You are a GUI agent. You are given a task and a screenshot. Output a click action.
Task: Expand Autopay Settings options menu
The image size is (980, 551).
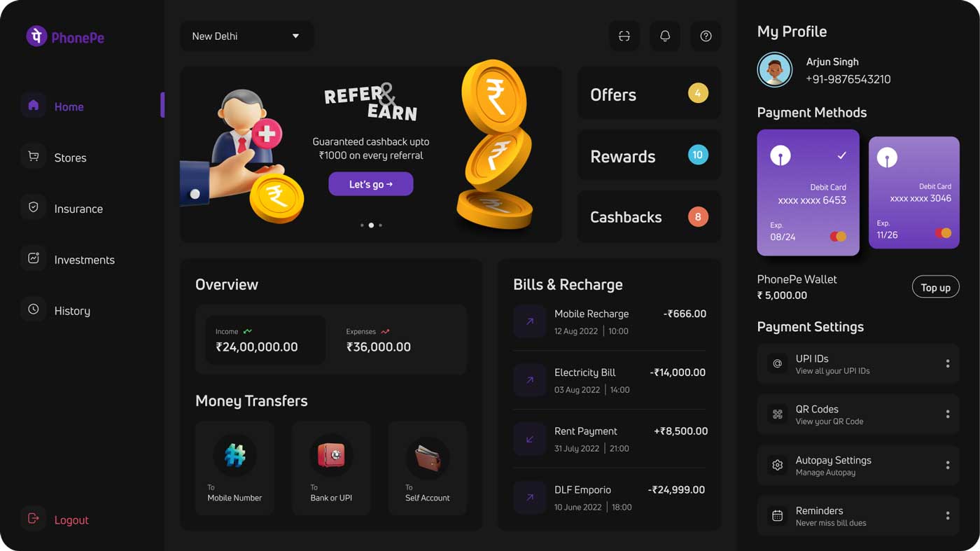click(x=948, y=466)
